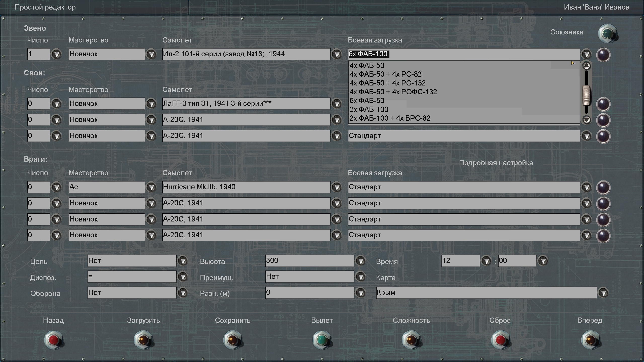Click lamp toggle beside 6x ФАБ-100 loadout

[x=603, y=55]
